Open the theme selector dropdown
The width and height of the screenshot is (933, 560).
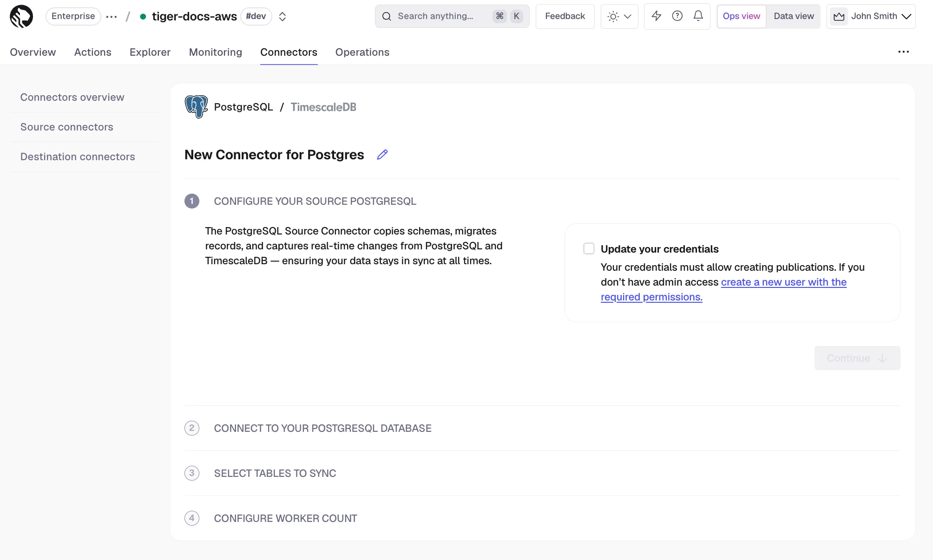[619, 16]
